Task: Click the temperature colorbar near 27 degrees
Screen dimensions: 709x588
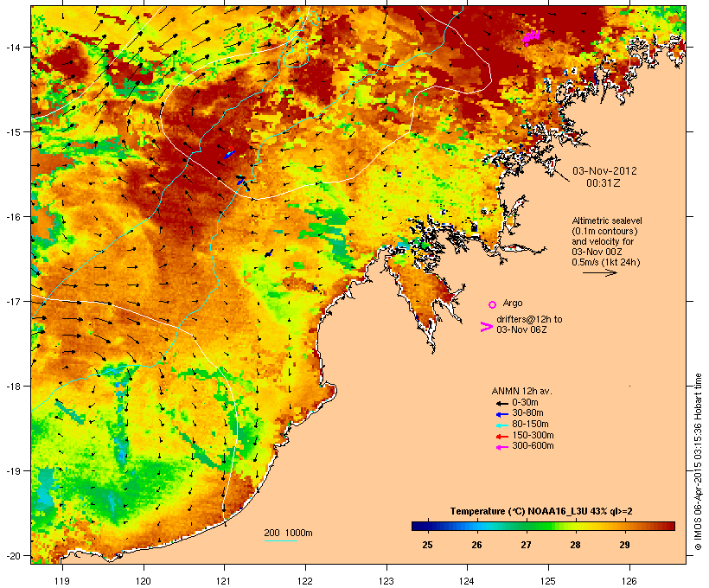Action: click(526, 526)
